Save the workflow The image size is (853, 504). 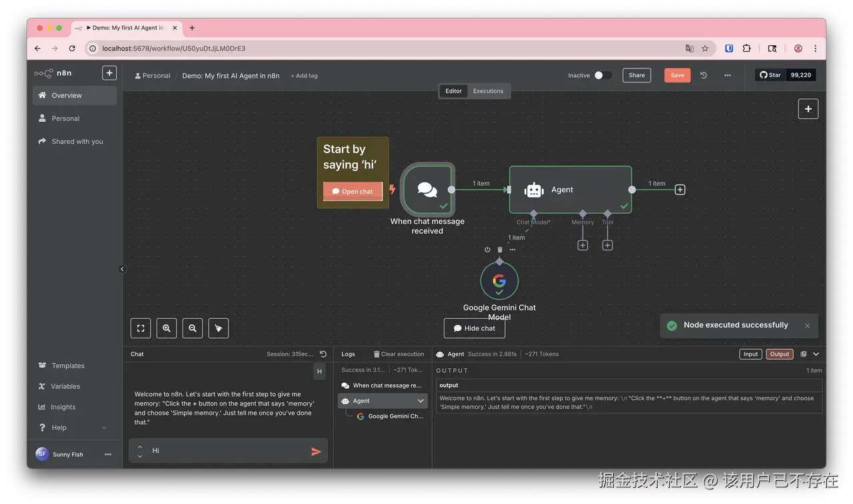677,75
